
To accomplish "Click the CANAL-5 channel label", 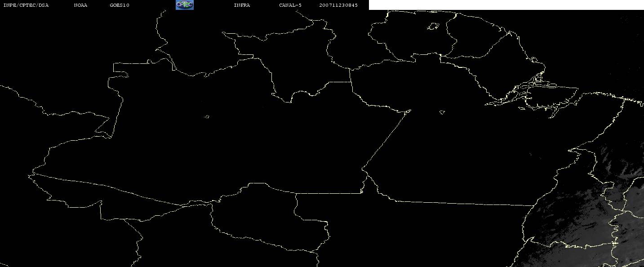I will [290, 5].
